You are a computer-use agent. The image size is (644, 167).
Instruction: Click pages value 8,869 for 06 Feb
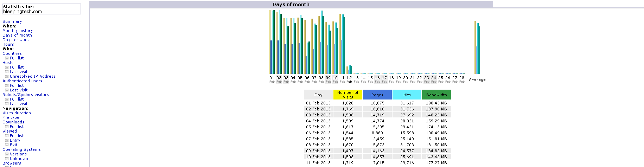pos(377,133)
